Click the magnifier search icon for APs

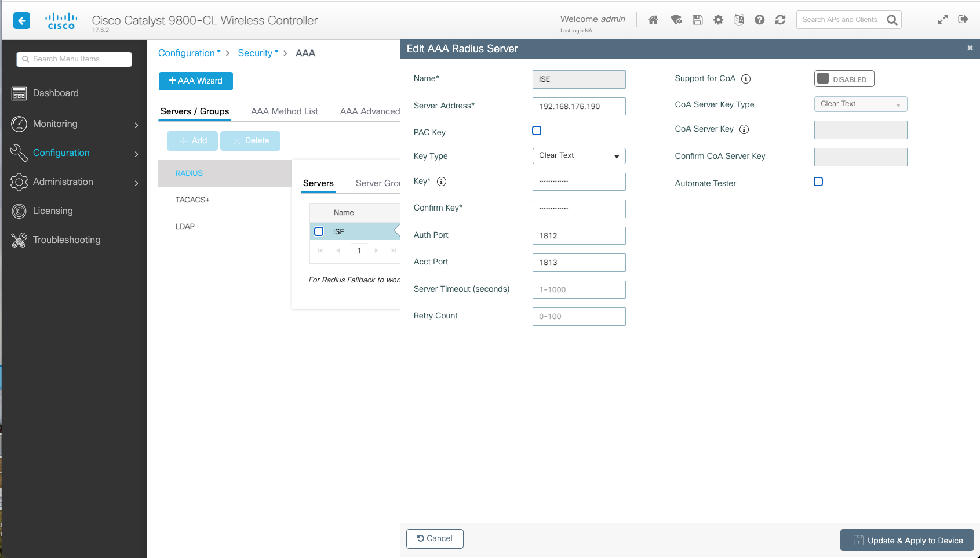(892, 20)
